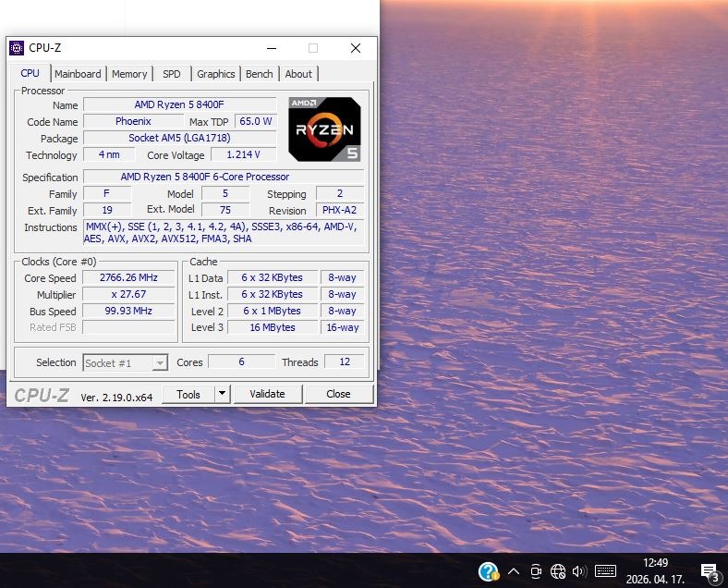Click the Validate button
Image resolution: width=728 pixels, height=588 pixels.
[x=267, y=394]
